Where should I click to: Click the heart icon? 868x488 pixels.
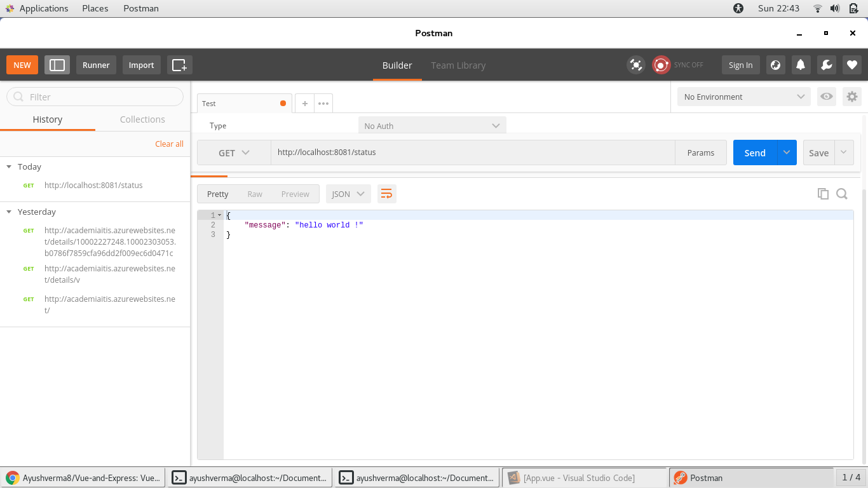(x=852, y=65)
